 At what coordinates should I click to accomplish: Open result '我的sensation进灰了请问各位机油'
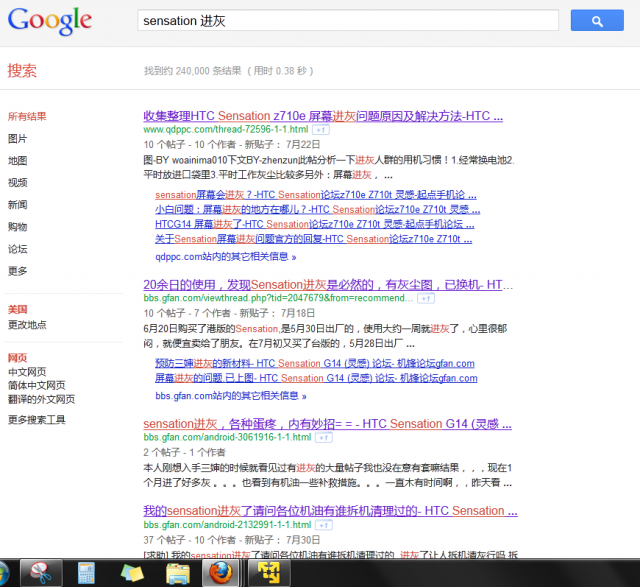tap(330, 511)
